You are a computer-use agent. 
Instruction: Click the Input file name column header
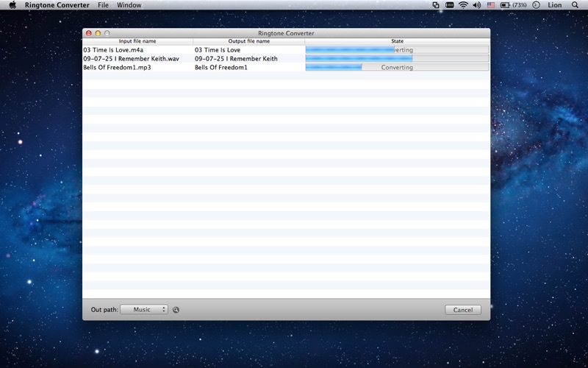pyautogui.click(x=137, y=41)
